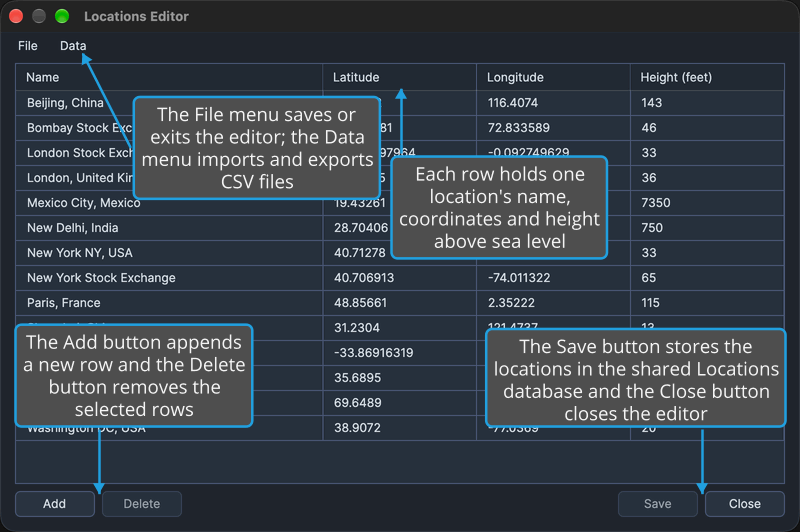800x532 pixels.
Task: Click the red close window button
Action: pyautogui.click(x=16, y=16)
